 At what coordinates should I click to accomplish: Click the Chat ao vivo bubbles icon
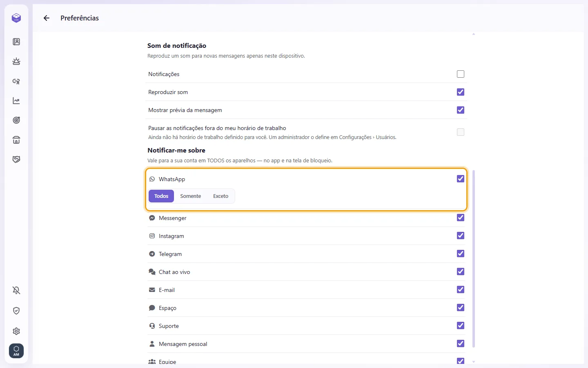[152, 272]
